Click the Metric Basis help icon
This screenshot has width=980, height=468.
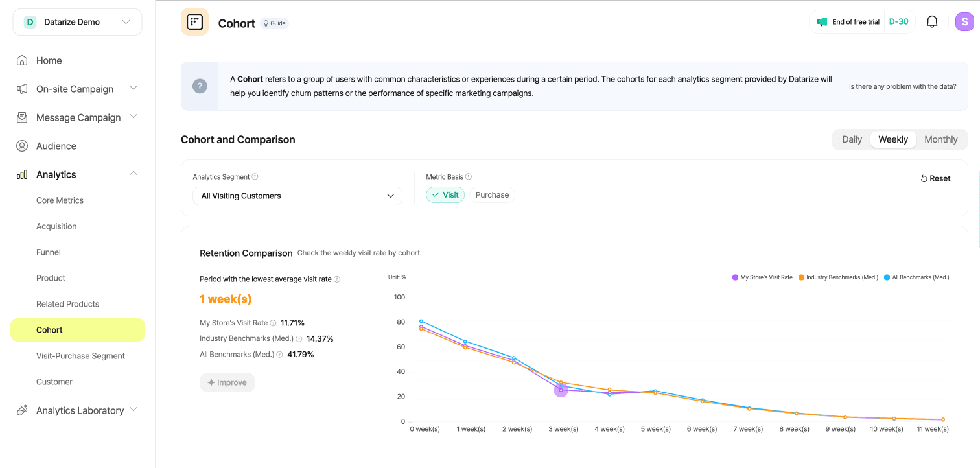pyautogui.click(x=469, y=176)
